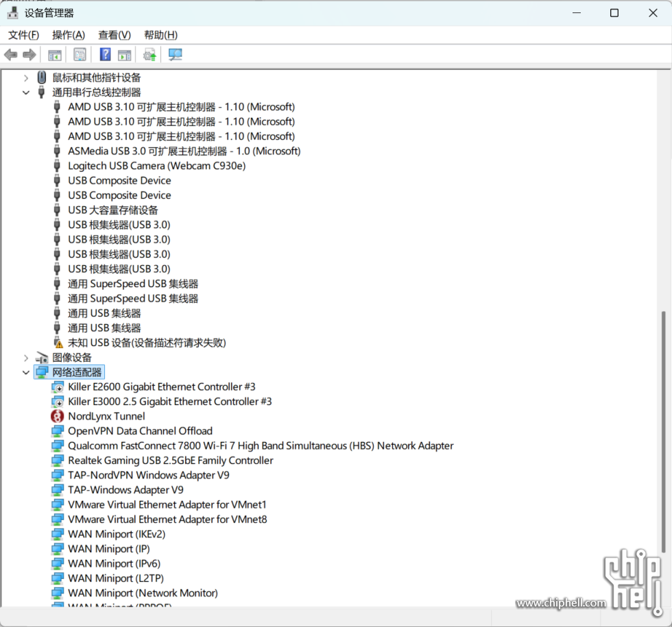Select OpenVPN Data Channel Offload text
The image size is (672, 627).
point(140,431)
